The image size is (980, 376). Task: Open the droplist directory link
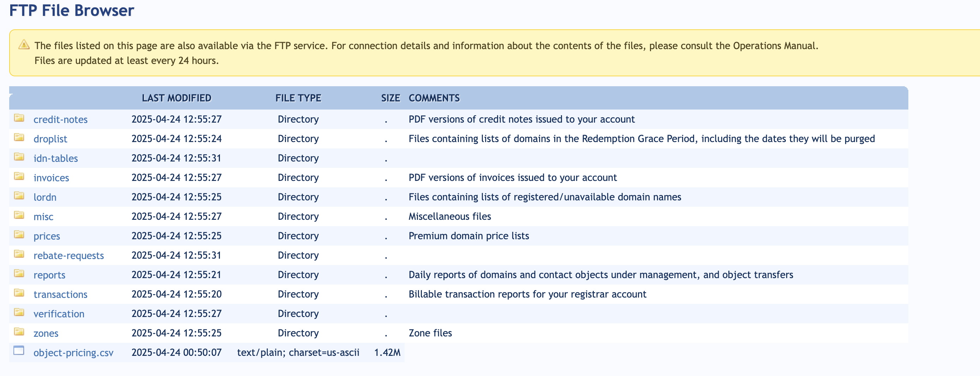[x=50, y=139]
